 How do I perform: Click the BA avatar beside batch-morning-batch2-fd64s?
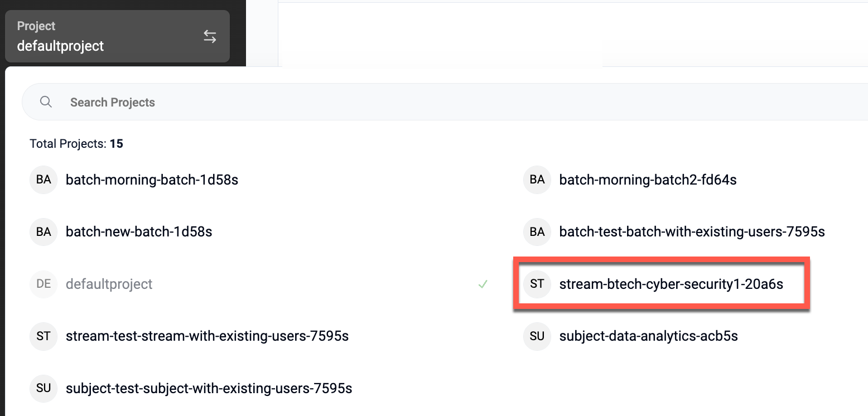(x=537, y=180)
